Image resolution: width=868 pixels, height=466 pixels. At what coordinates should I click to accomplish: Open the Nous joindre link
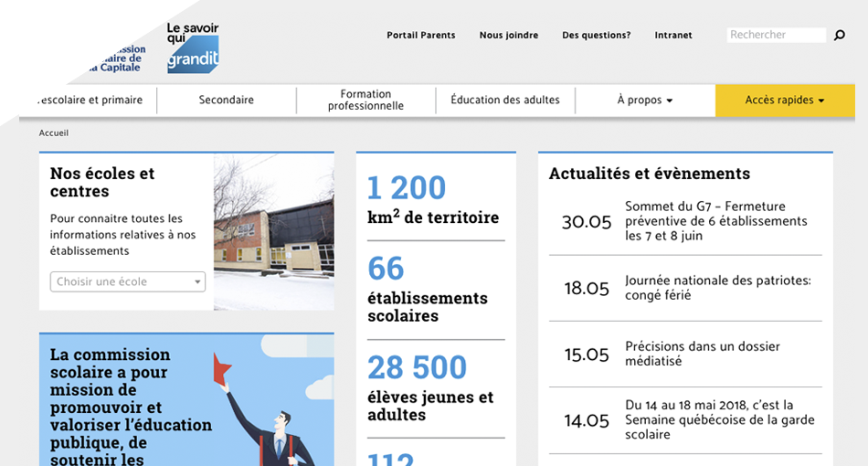tap(509, 35)
